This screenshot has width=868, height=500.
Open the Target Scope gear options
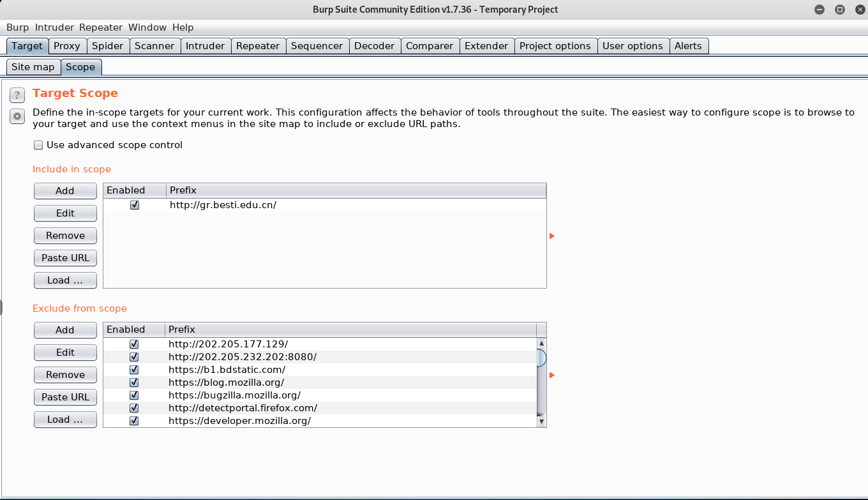[x=17, y=116]
